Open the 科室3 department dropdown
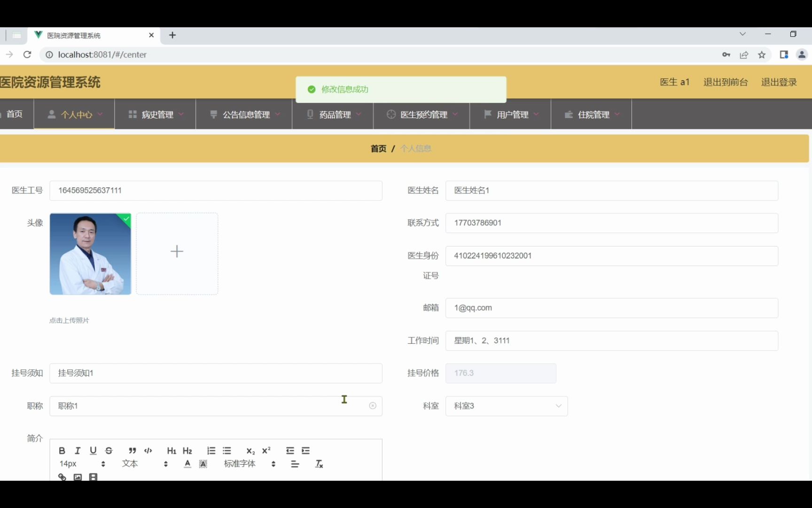Image resolution: width=812 pixels, height=508 pixels. (506, 405)
